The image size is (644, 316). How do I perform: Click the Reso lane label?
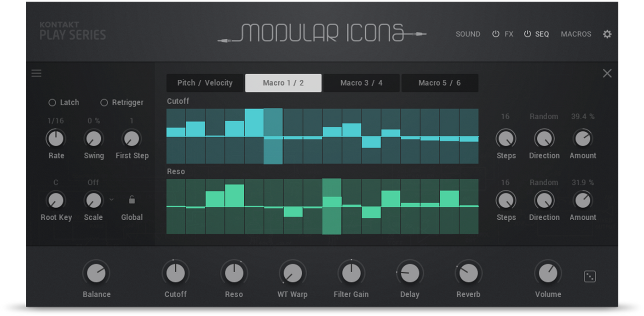coord(176,171)
